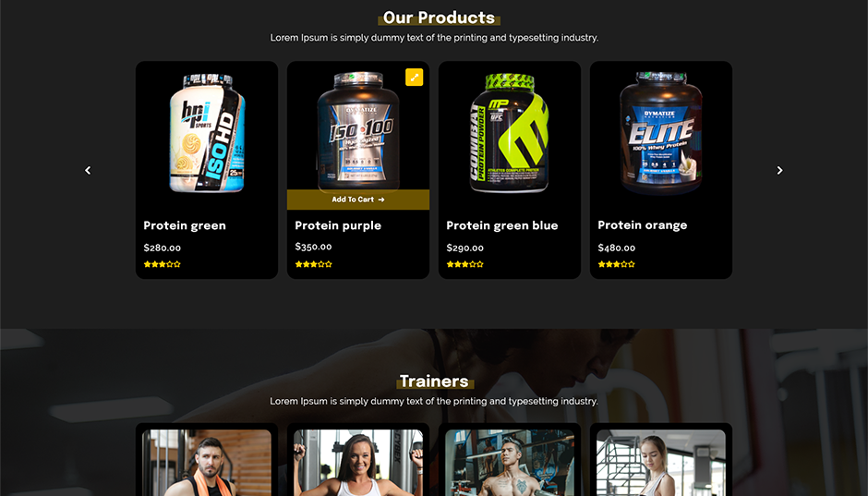Select the bpi ISO HD product image
Image resolution: width=868 pixels, height=496 pixels.
click(x=207, y=133)
